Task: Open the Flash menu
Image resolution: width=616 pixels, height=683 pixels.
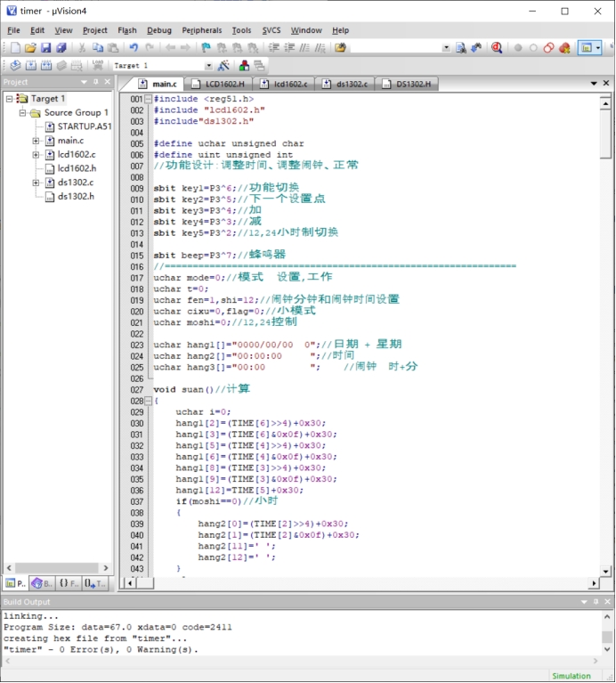Action: (127, 30)
